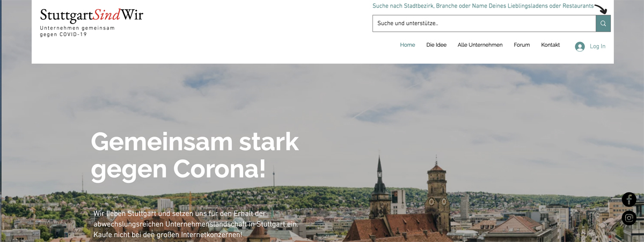Click the StuttgartSindWir logo
The height and width of the screenshot is (242, 644).
click(92, 15)
